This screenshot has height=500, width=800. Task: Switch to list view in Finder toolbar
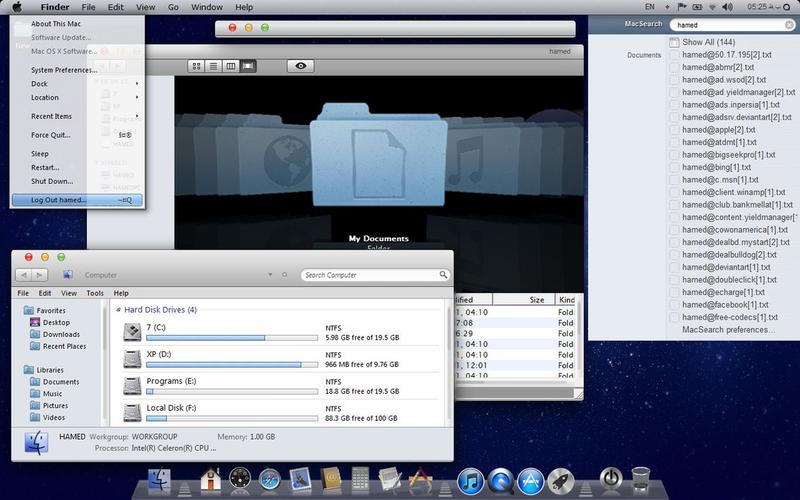pyautogui.click(x=214, y=66)
